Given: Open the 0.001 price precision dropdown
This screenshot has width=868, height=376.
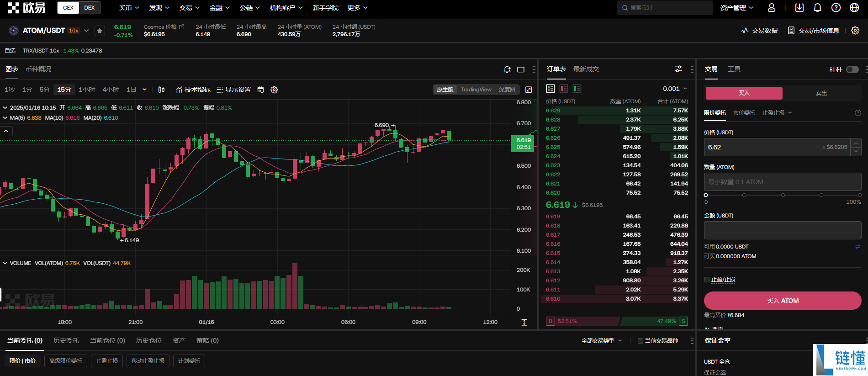Looking at the screenshot, I should [x=675, y=89].
